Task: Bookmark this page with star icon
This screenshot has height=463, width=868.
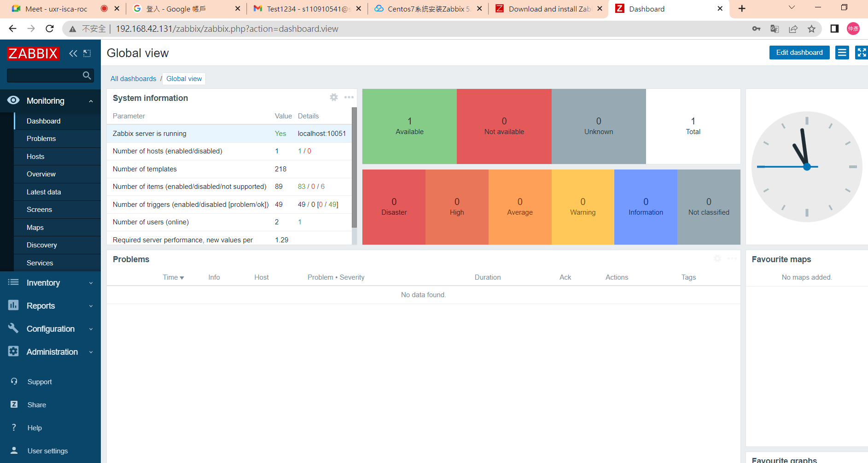Action: (x=811, y=29)
